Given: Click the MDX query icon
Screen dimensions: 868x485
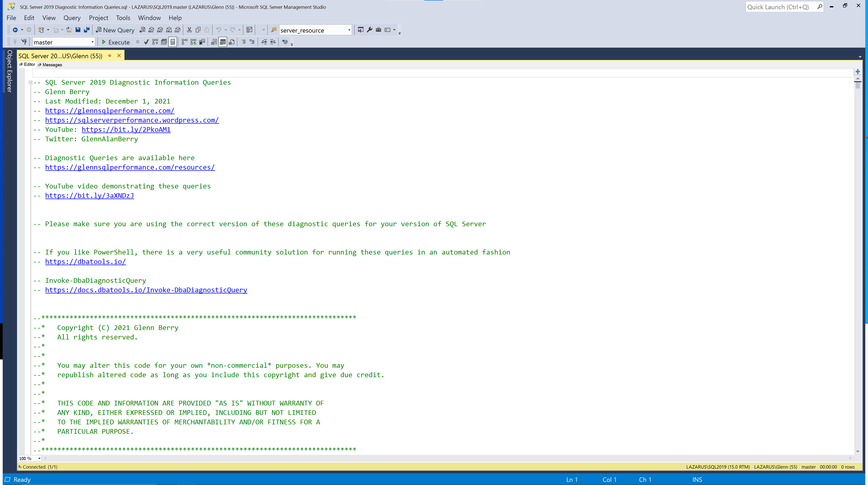Looking at the screenshot, I should click(x=151, y=30).
